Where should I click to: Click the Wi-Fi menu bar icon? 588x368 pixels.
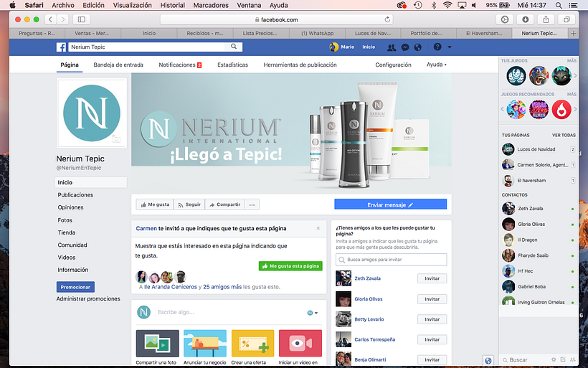point(447,5)
